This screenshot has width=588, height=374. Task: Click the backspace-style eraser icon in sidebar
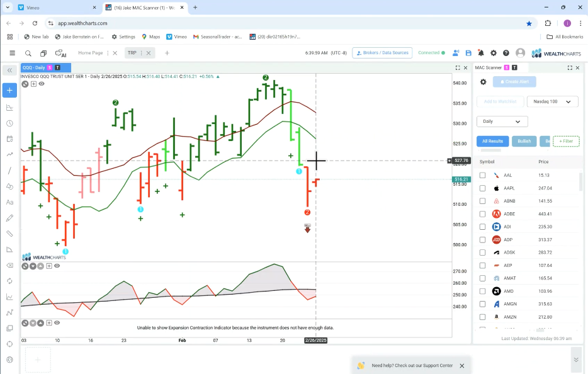click(9, 265)
